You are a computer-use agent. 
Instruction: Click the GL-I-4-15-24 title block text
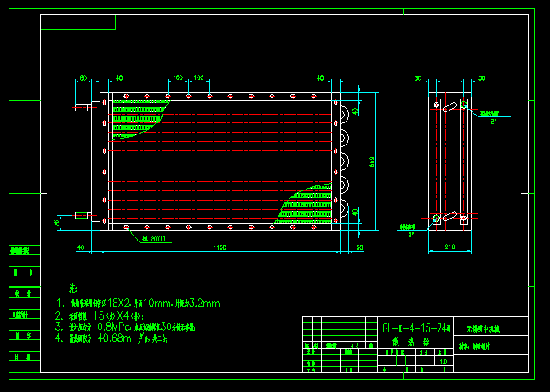tap(416, 327)
